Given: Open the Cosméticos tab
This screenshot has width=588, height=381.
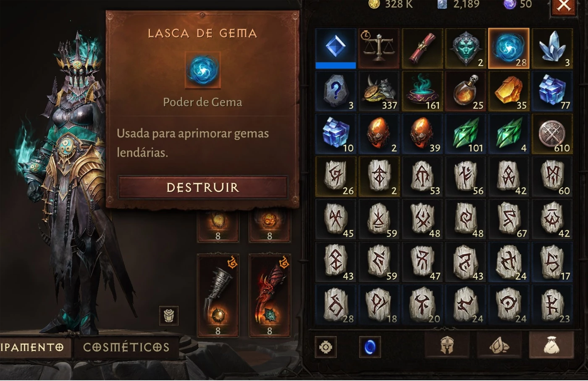Looking at the screenshot, I should pyautogui.click(x=126, y=347).
